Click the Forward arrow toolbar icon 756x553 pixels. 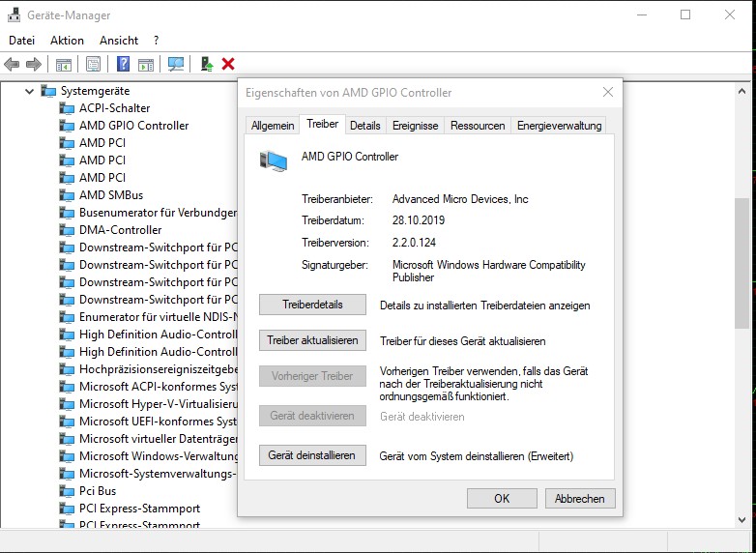click(33, 64)
